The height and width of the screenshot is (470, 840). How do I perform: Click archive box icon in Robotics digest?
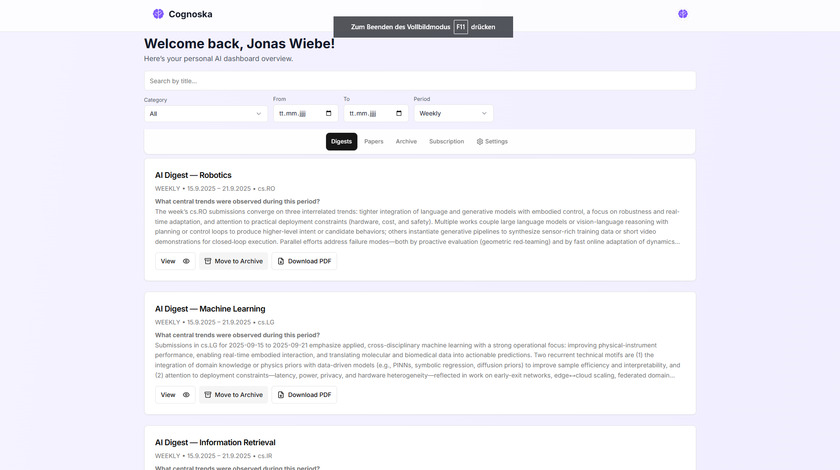[x=208, y=261]
